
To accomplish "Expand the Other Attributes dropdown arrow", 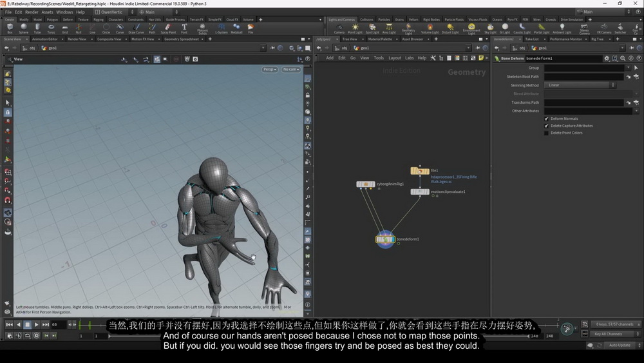I will tap(636, 111).
